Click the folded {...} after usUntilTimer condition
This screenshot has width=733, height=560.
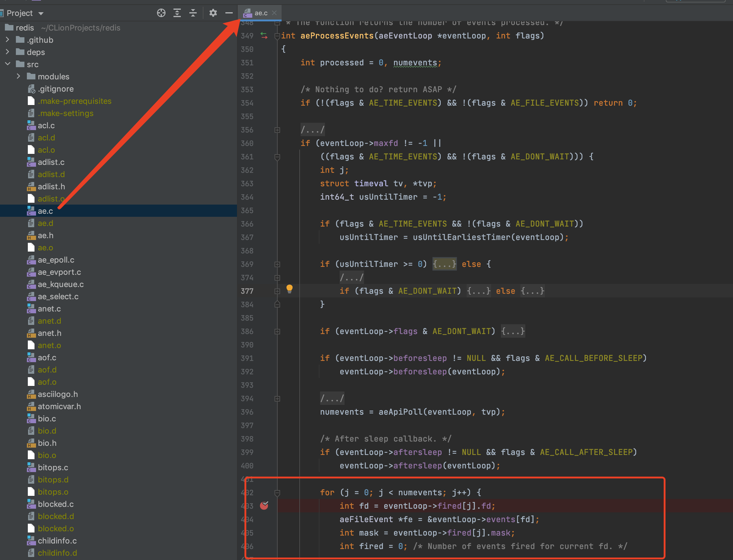(x=444, y=264)
